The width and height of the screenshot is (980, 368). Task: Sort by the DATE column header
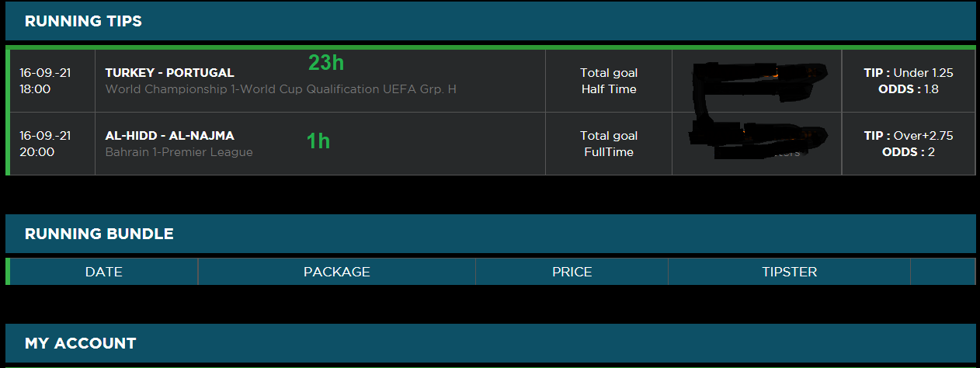(103, 272)
